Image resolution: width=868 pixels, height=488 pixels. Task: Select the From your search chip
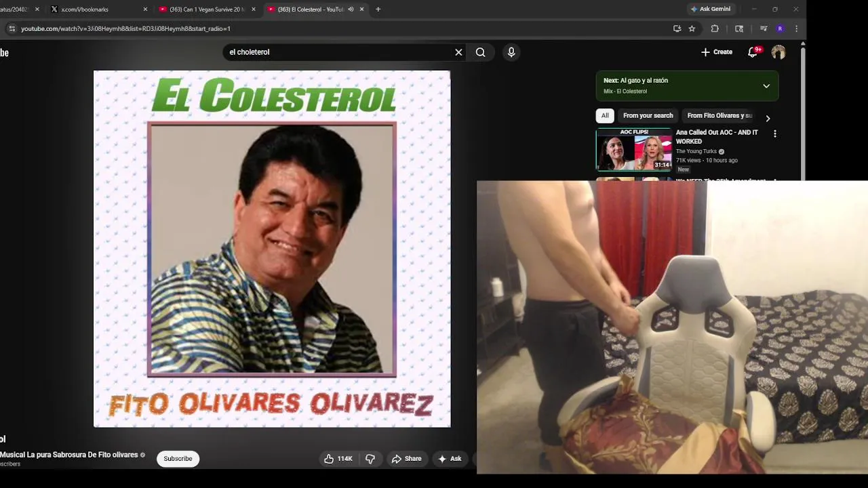[x=648, y=115]
